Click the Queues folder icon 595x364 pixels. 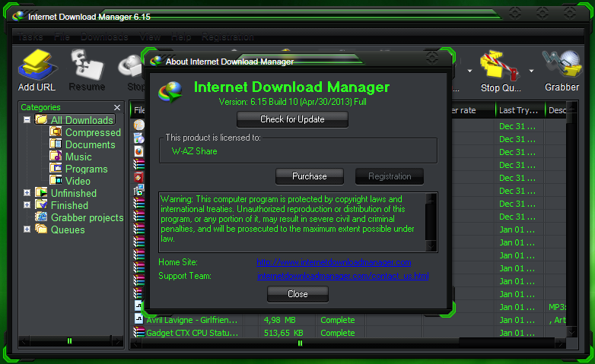pyautogui.click(x=41, y=229)
